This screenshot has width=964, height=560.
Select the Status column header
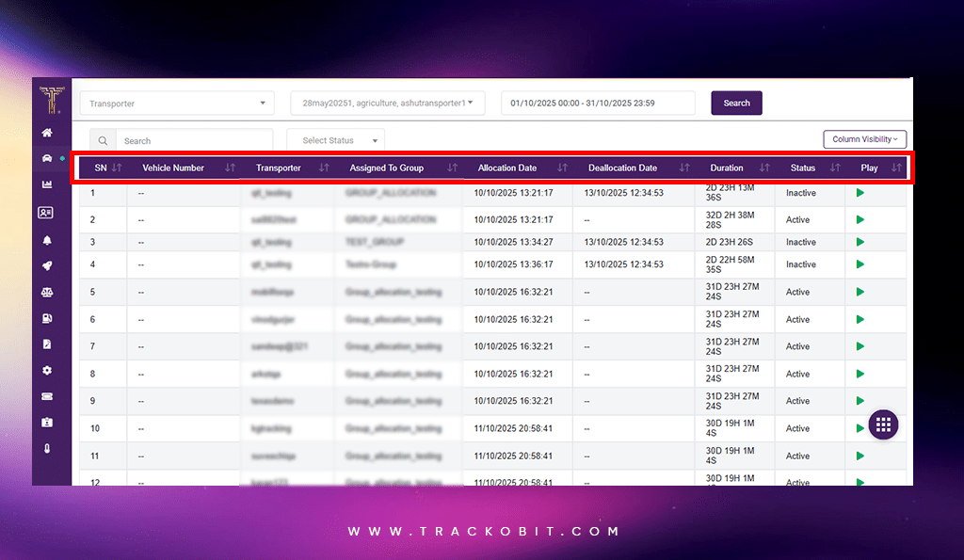pos(802,167)
